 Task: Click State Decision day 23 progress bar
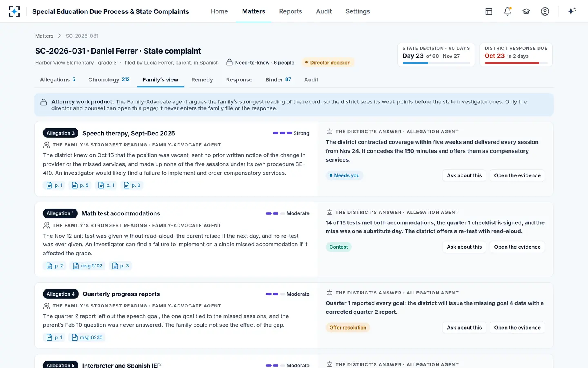click(436, 63)
